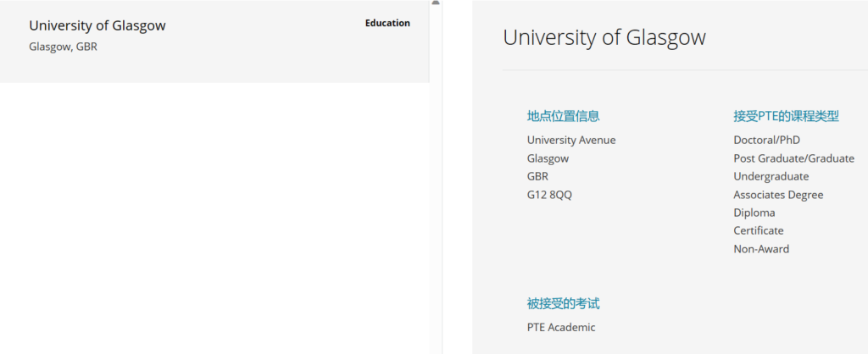Image resolution: width=868 pixels, height=354 pixels.
Task: Click the 'Undergraduate' course type
Action: click(x=771, y=176)
